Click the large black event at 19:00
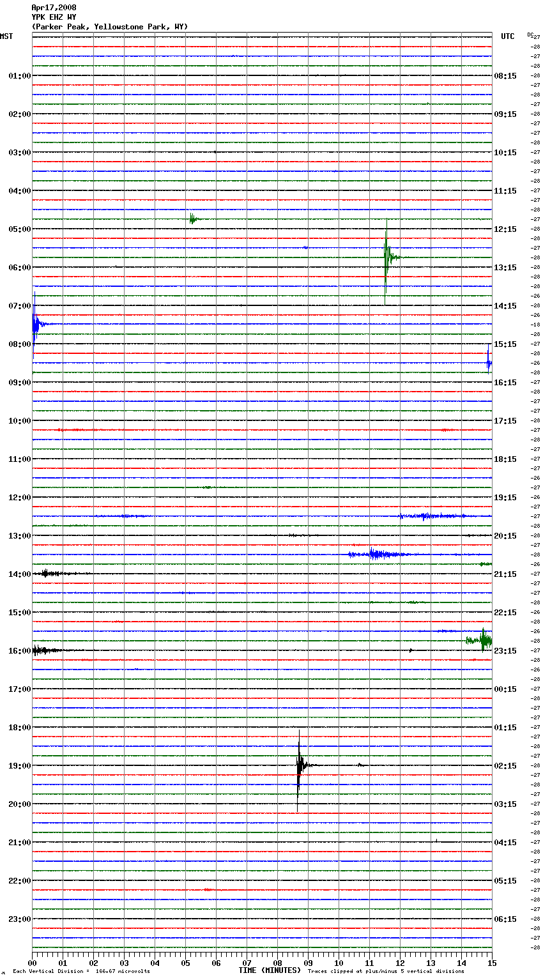This screenshot has height=980, width=543. pos(300,765)
